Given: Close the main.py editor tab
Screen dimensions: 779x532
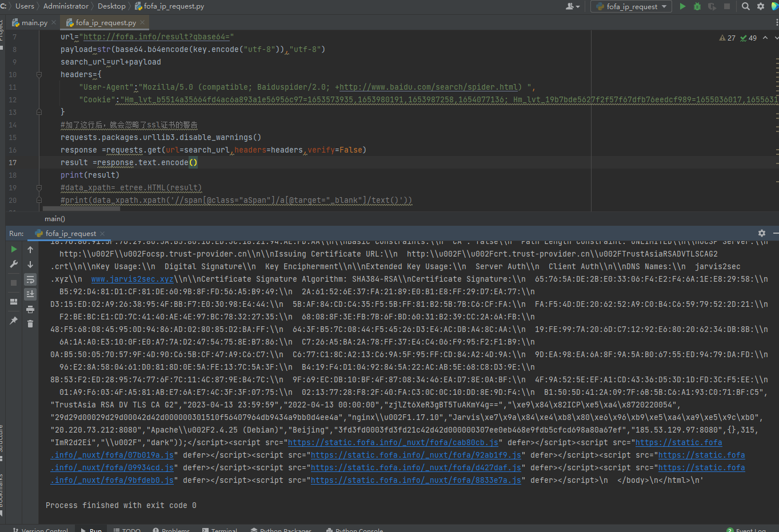Looking at the screenshot, I should pyautogui.click(x=54, y=22).
